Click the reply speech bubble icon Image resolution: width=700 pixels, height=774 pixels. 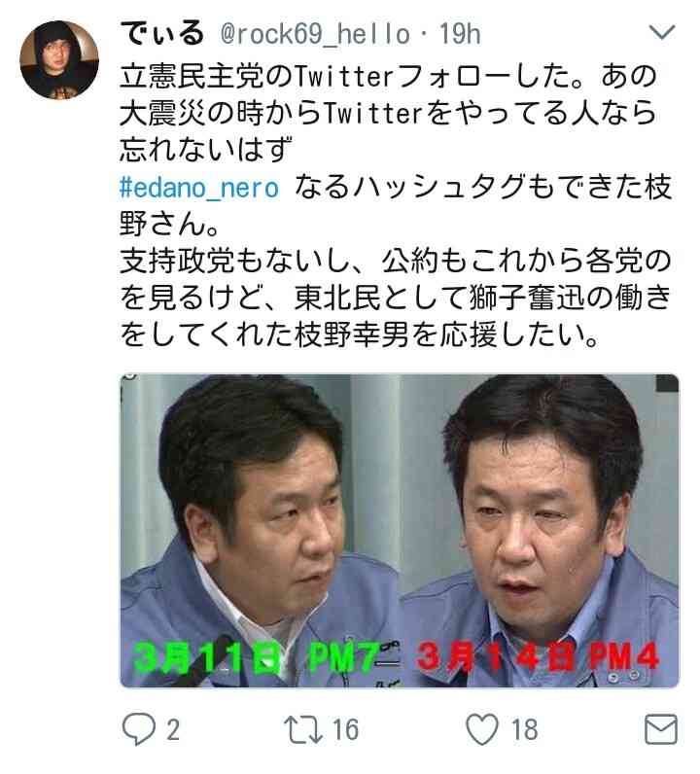[x=139, y=728]
